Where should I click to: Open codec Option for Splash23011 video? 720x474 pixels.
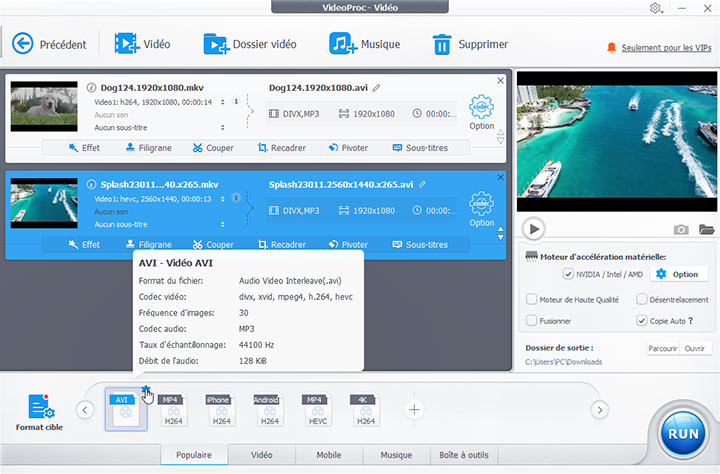pos(481,209)
